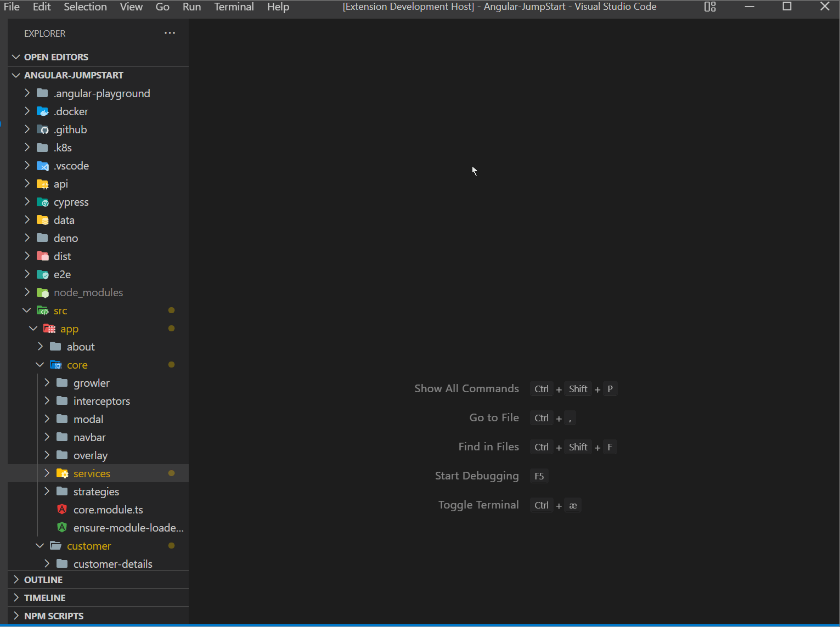Open the Run menu
Image resolution: width=840 pixels, height=627 pixels.
[x=192, y=7]
